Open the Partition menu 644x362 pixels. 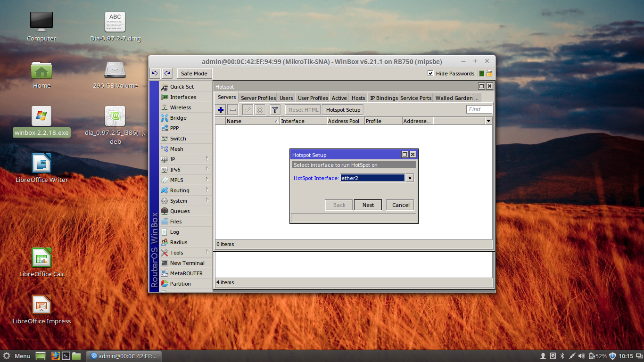pyautogui.click(x=186, y=284)
